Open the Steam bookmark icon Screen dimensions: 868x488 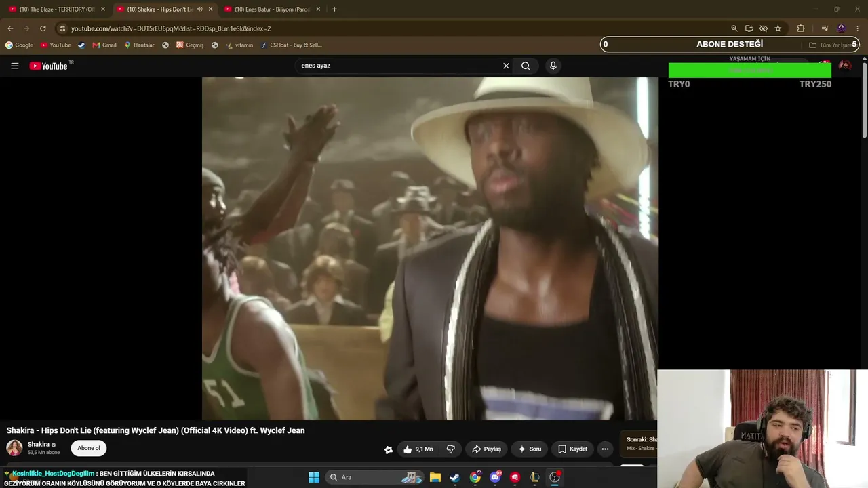pos(82,45)
